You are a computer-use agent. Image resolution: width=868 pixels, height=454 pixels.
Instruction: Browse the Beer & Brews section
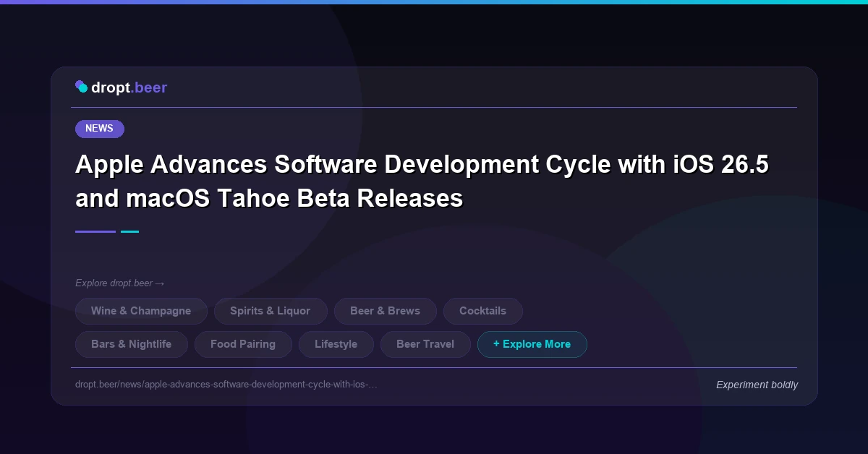386,311
